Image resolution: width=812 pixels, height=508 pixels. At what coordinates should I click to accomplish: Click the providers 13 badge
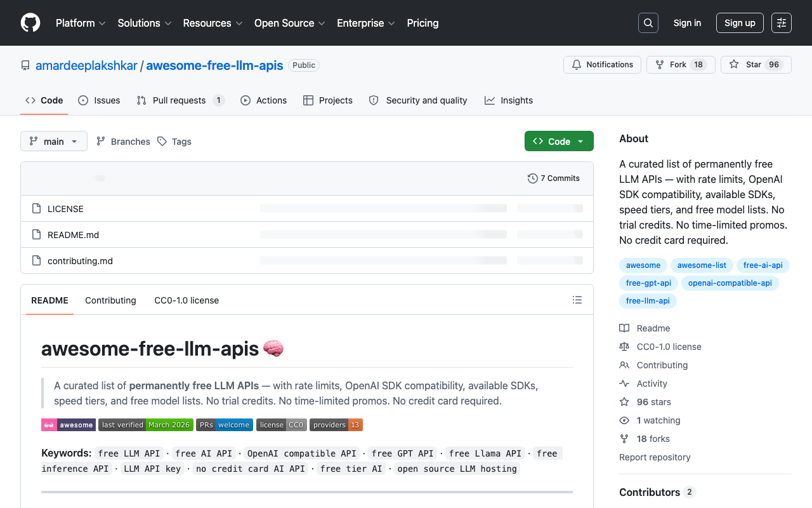[336, 425]
